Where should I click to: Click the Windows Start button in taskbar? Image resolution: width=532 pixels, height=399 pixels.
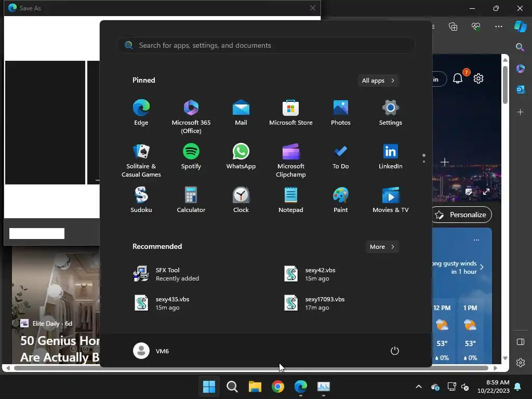click(209, 387)
